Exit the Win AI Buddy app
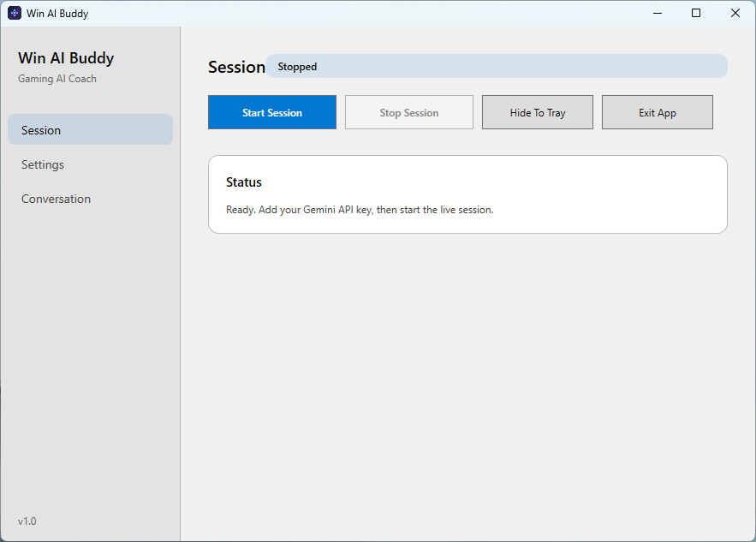This screenshot has width=756, height=542. pyautogui.click(x=657, y=112)
